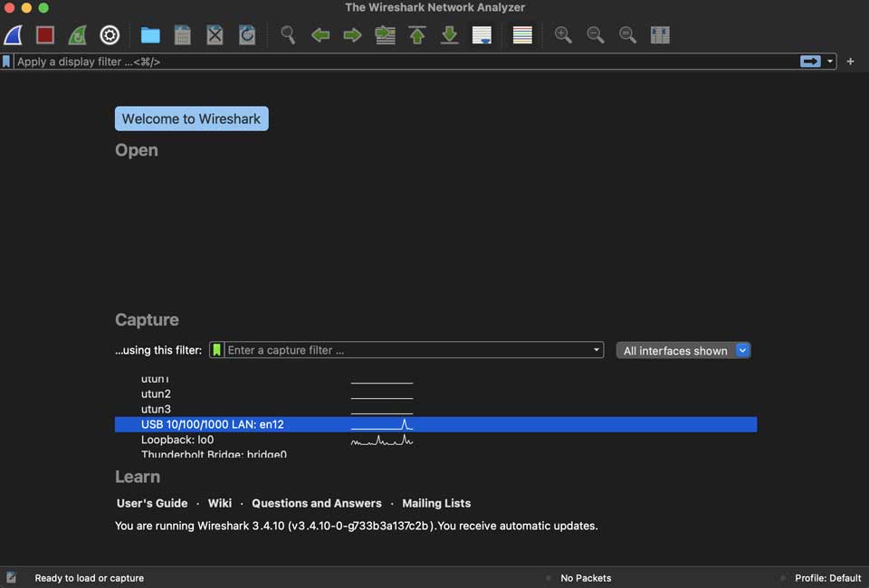
Task: Click the zoom in magnifier icon
Action: [563, 35]
